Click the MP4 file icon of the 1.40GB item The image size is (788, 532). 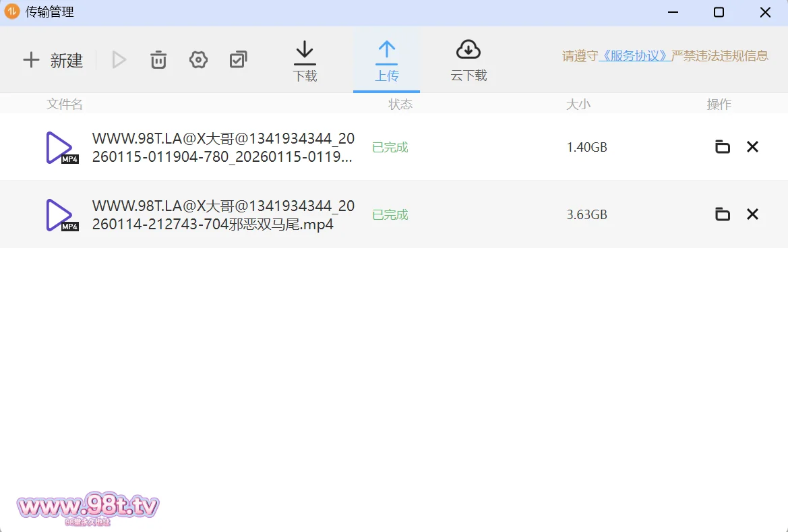(61, 148)
